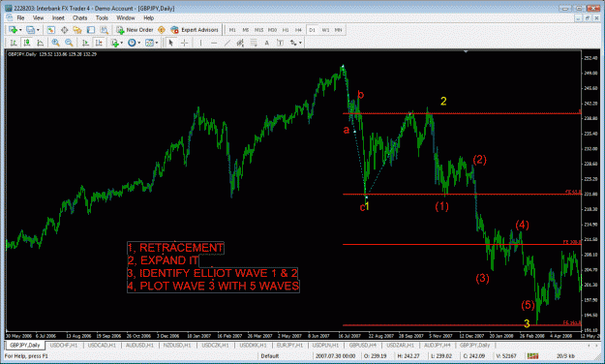The height and width of the screenshot is (364, 605).
Task: Switch to the USDCAD,H1 chart tab
Action: 102,345
